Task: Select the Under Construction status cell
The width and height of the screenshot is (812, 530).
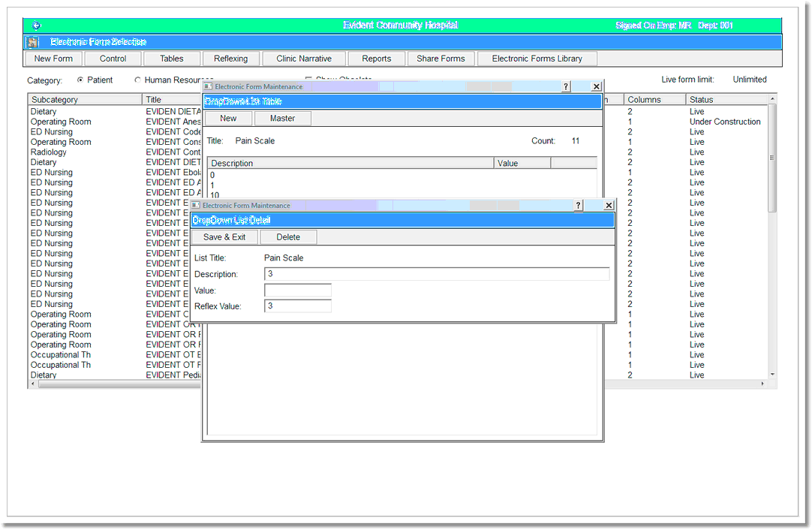Action: pos(725,122)
